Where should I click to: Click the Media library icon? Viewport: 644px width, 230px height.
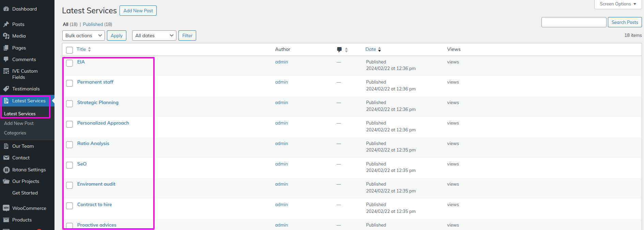(6, 36)
